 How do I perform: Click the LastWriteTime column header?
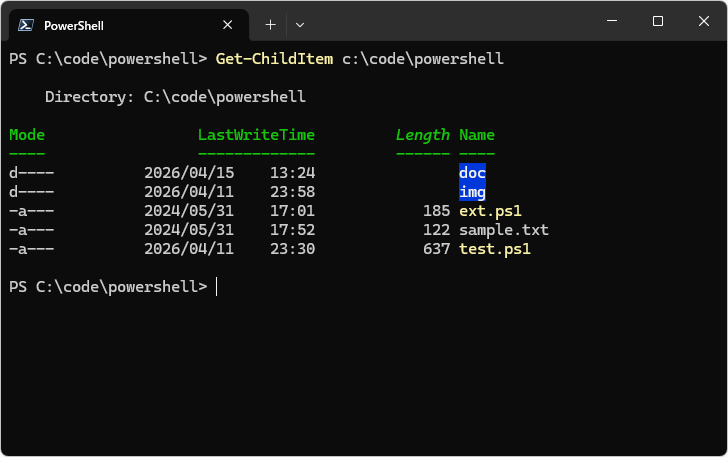(256, 135)
